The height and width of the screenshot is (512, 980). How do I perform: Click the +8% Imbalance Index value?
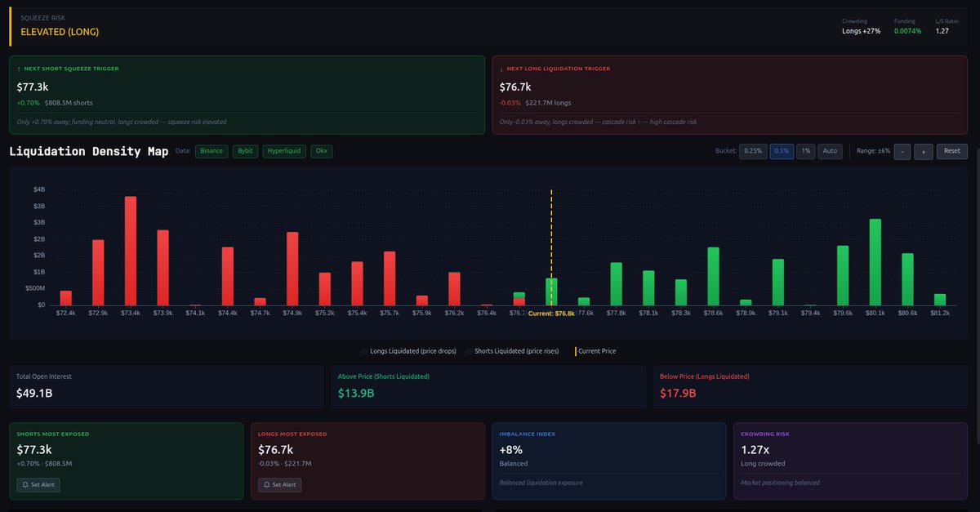click(x=510, y=449)
